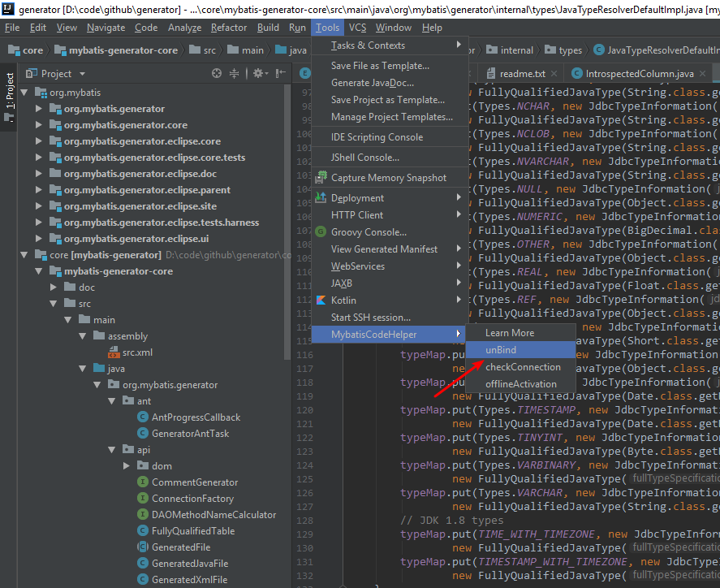
Task: Choose checkConnection submenu entry
Action: pyautogui.click(x=520, y=366)
